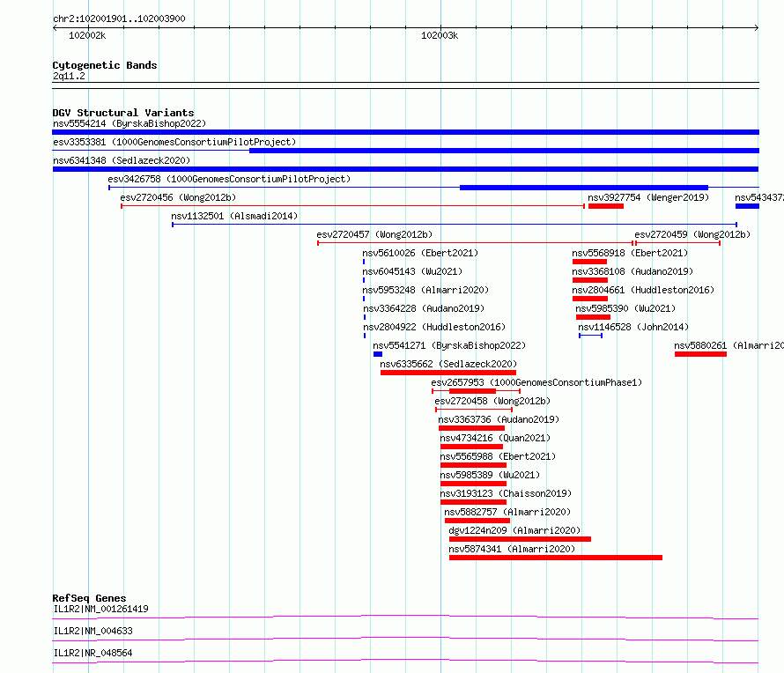Click esv2720459 (Wong2012b) label

[x=692, y=234]
